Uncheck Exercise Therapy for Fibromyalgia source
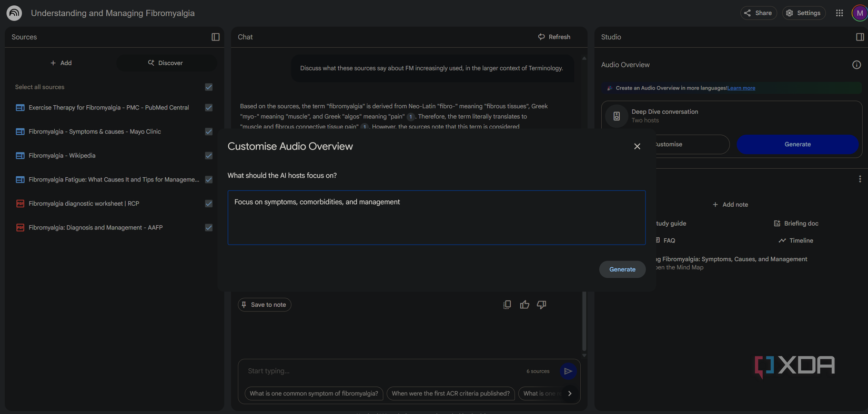The image size is (868, 414). click(209, 107)
